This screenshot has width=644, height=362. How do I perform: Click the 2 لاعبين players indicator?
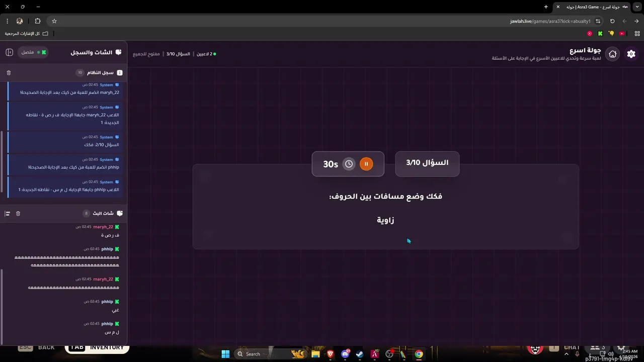[x=206, y=54]
